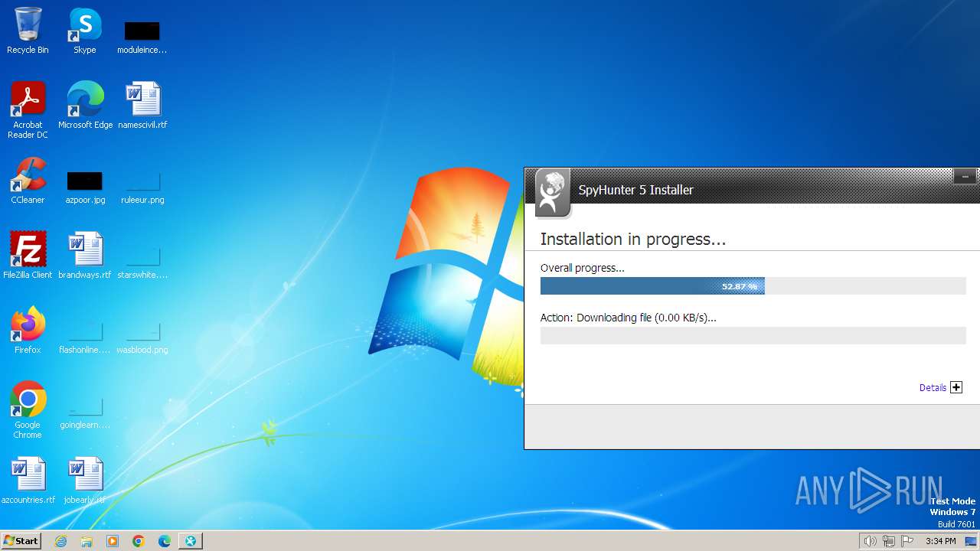Viewport: 980px width, 551px height.
Task: Open the Firefox desktop shortcut
Action: point(28,330)
